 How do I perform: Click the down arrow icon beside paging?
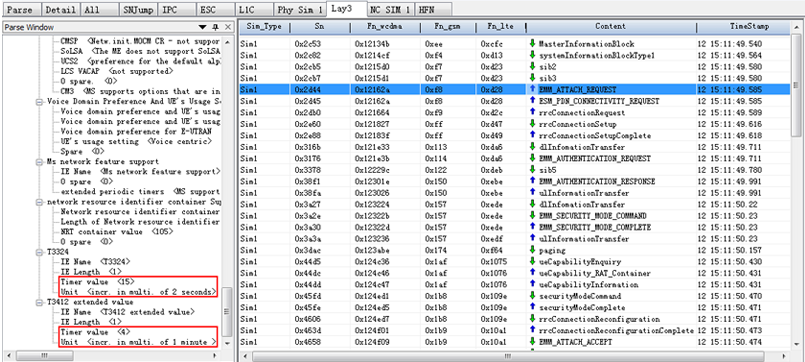tap(532, 250)
